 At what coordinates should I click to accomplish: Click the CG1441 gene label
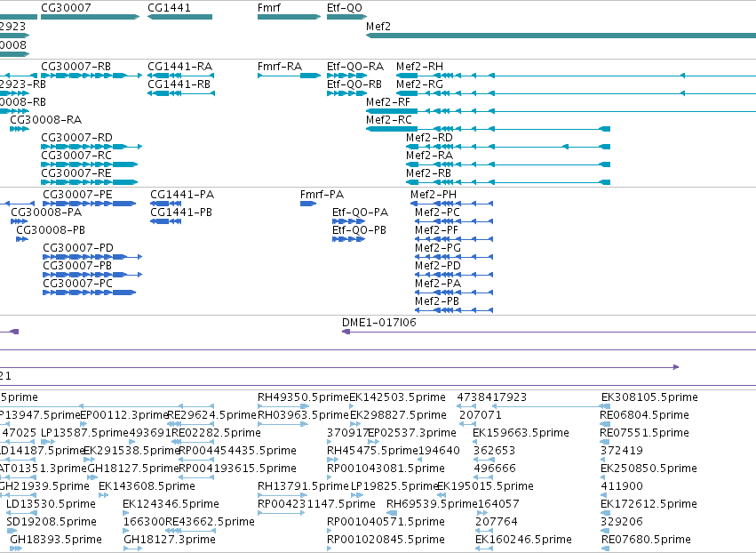coord(169,8)
